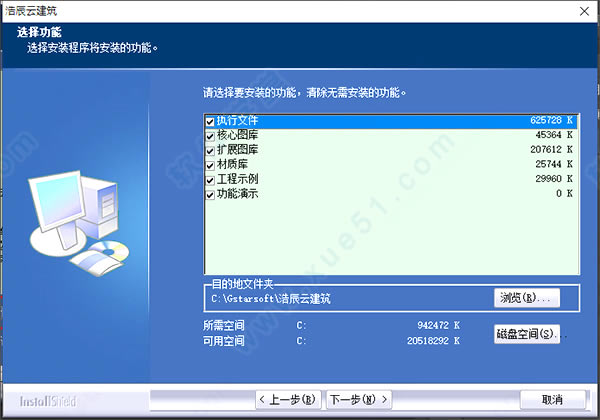
Task: Click the 所需空间 label
Action: (224, 326)
